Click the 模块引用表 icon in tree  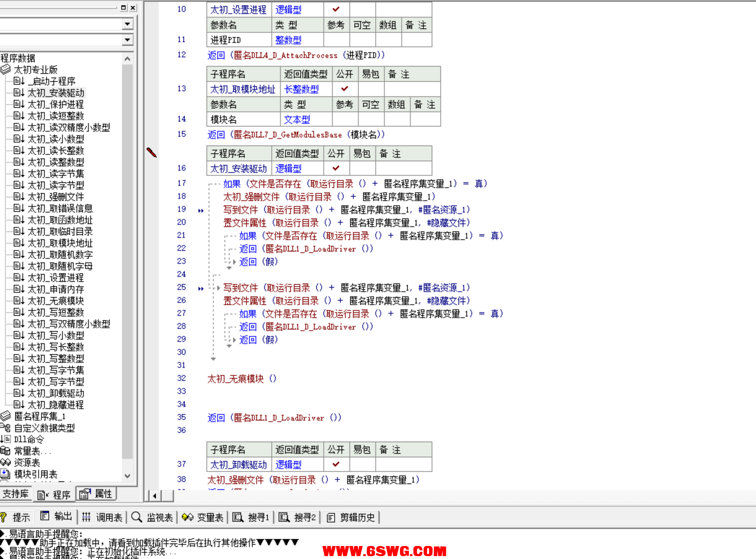pyautogui.click(x=5, y=474)
